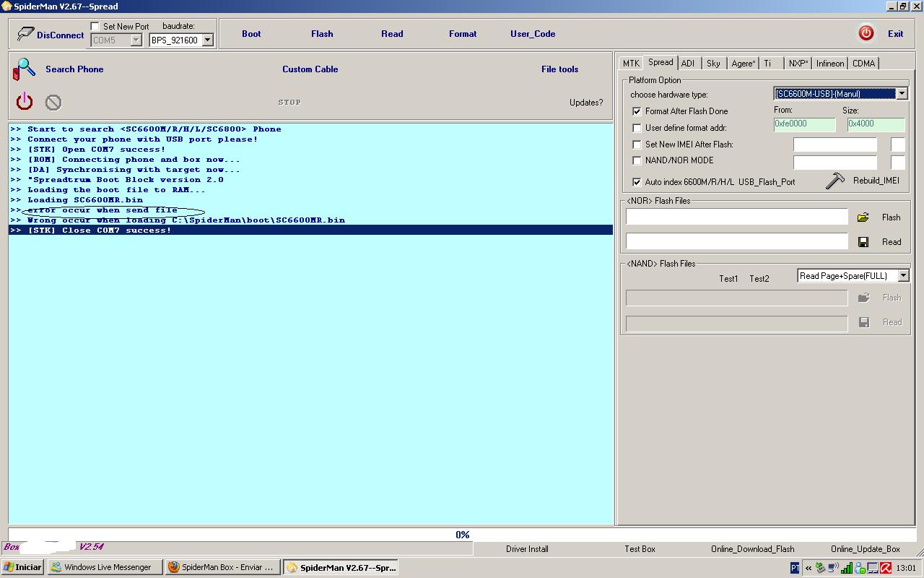This screenshot has height=578, width=924.
Task: Click the Boot toolbar button
Action: point(251,34)
